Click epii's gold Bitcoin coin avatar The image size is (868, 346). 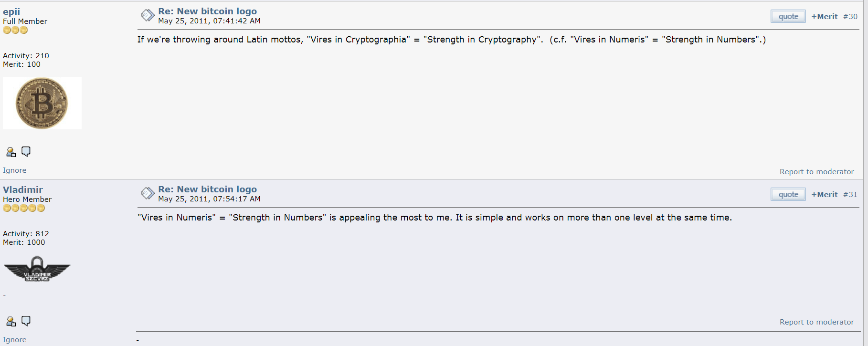click(42, 103)
